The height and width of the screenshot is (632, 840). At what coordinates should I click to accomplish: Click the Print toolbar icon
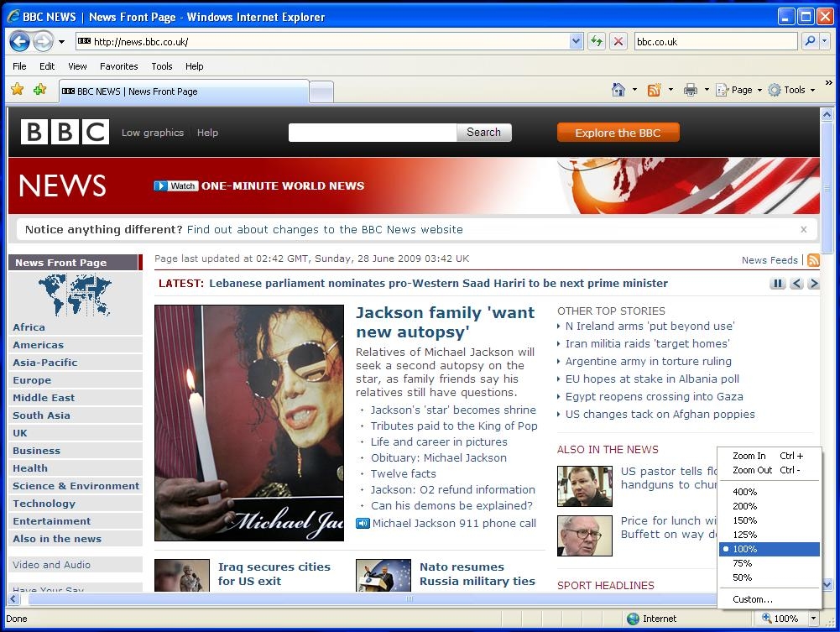pyautogui.click(x=691, y=90)
